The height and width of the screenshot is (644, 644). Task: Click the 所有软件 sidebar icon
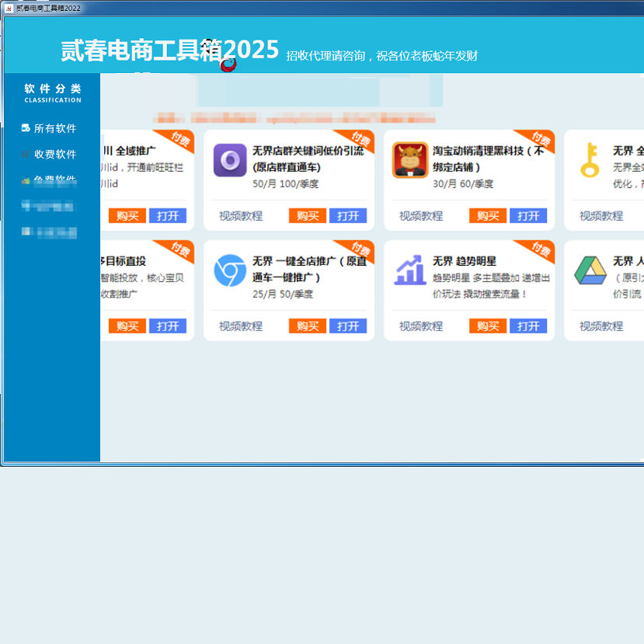pyautogui.click(x=26, y=128)
